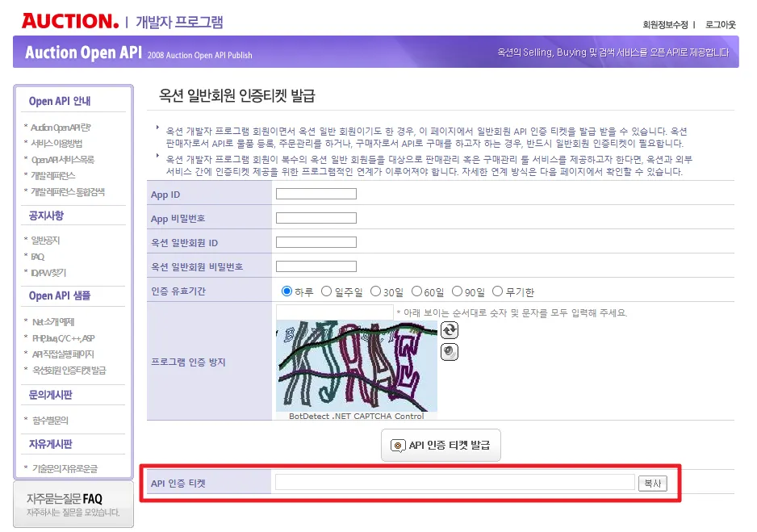Viewport: 757px width, 532px height.
Task: Open the Open API 안내 section header
Action: [x=60, y=101]
